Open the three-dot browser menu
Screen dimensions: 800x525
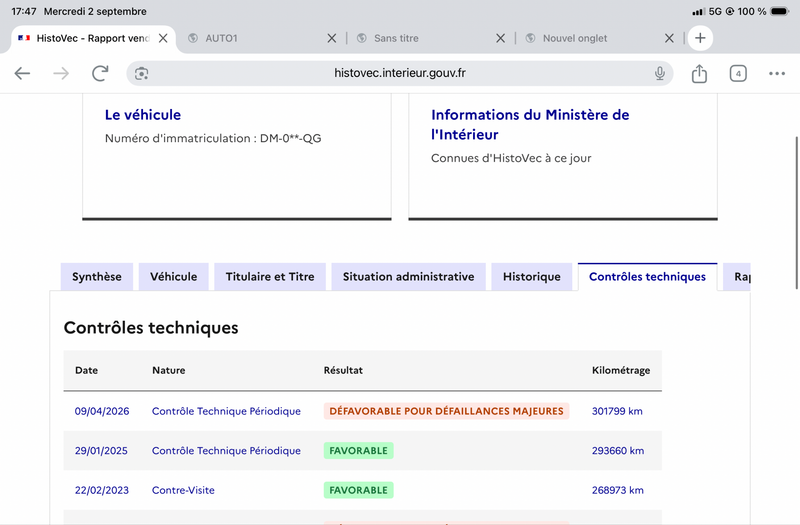(777, 73)
